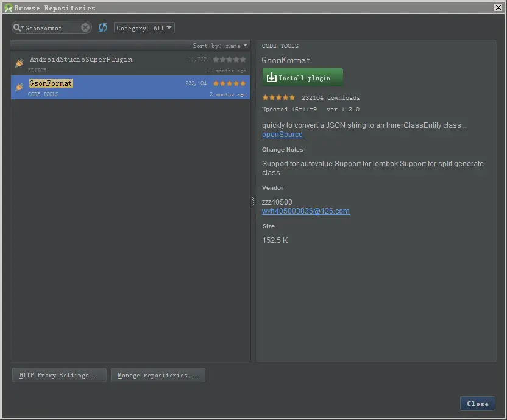Click the 232,104 download count in list

[196, 83]
